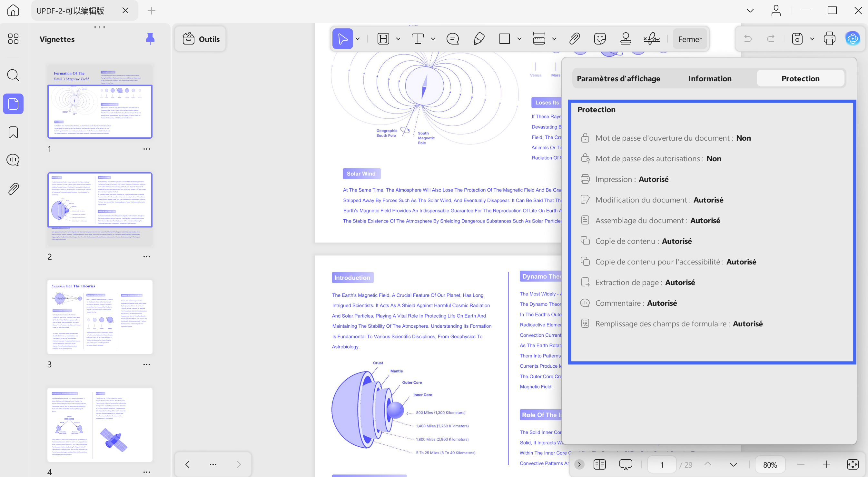Click the Fermer button

pyautogui.click(x=690, y=39)
